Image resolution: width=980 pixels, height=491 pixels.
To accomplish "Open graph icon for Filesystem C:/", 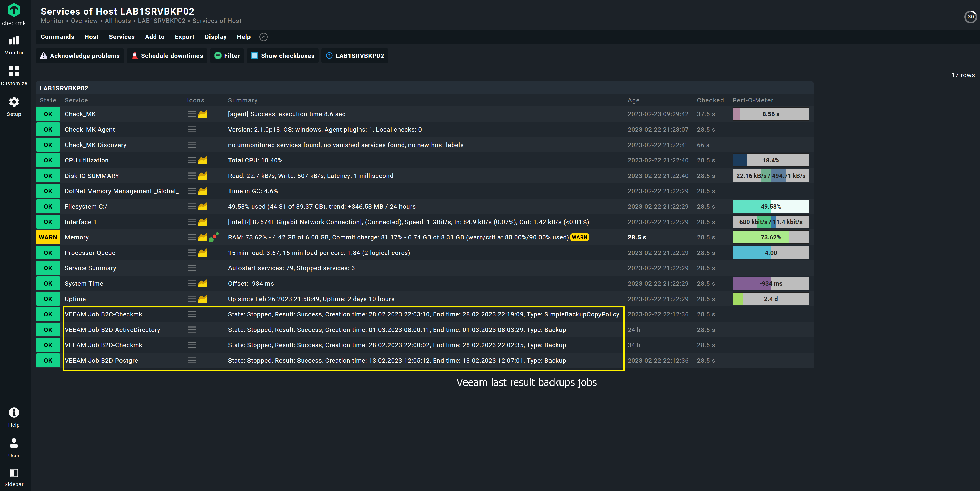I will (x=203, y=206).
